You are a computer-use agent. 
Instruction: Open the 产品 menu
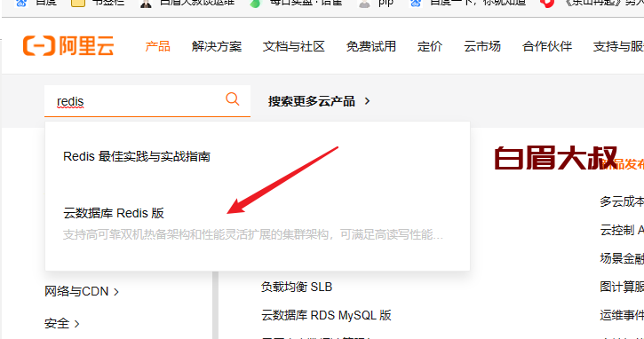[x=157, y=46]
